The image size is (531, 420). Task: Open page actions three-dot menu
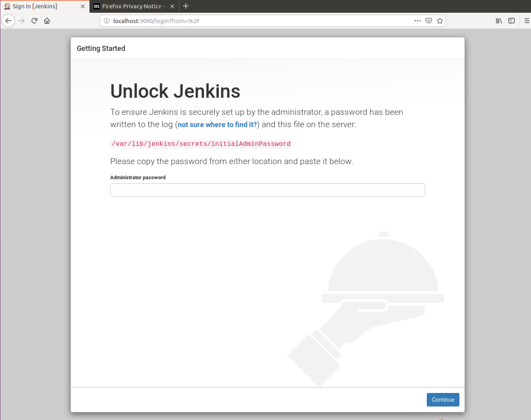(x=417, y=21)
